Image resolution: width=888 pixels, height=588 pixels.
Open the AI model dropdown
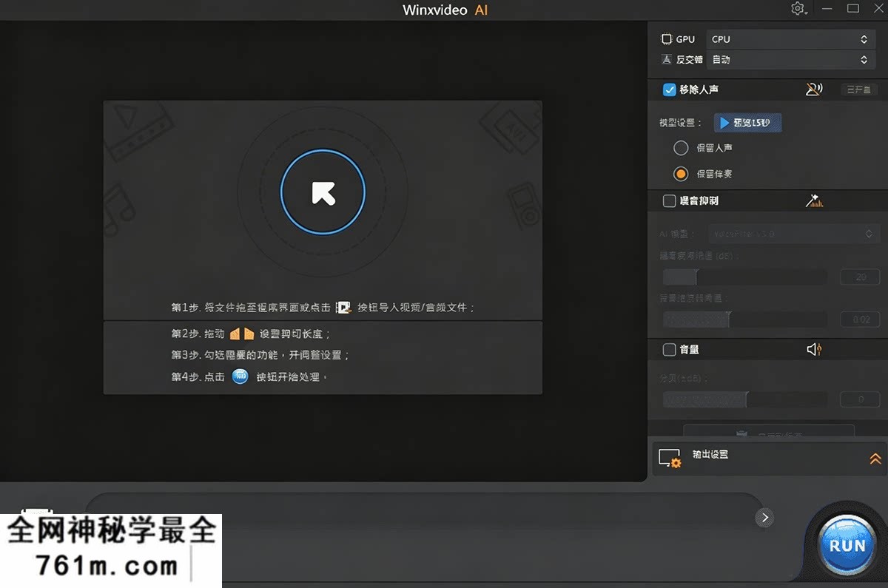pos(793,234)
